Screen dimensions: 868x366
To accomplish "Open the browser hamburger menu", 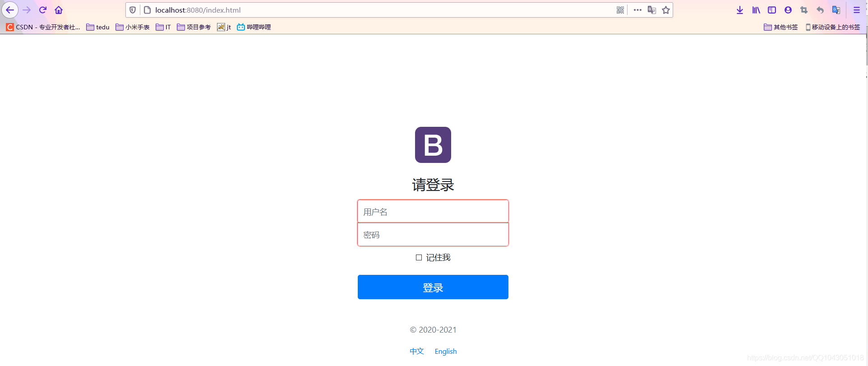I will 857,10.
